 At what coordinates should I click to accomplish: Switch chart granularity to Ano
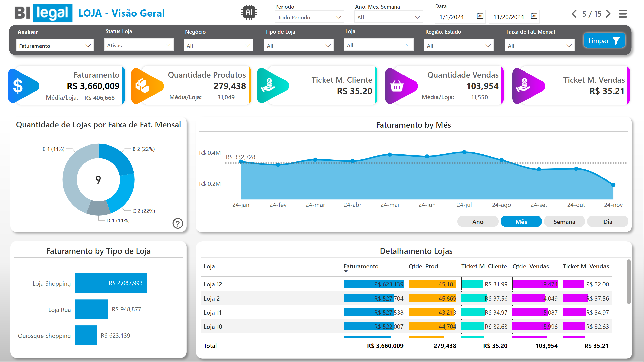(478, 222)
